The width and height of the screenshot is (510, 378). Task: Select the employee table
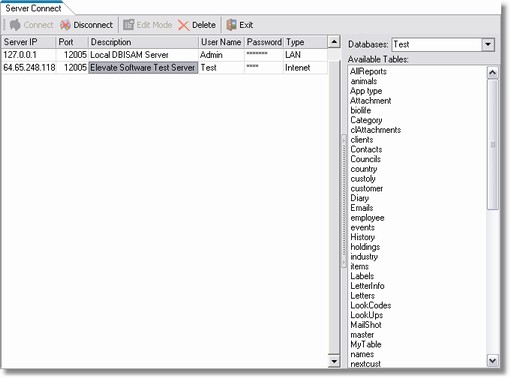tap(367, 218)
